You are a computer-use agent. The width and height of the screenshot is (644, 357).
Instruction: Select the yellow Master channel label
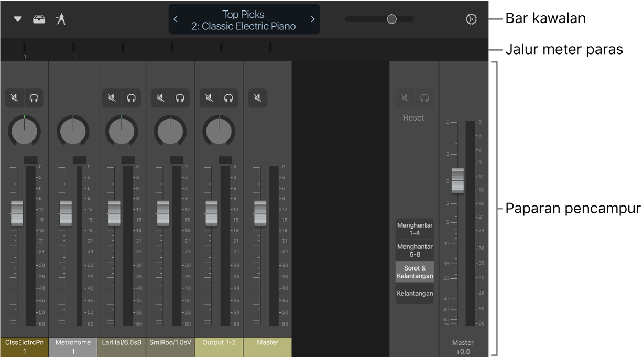[x=268, y=347]
